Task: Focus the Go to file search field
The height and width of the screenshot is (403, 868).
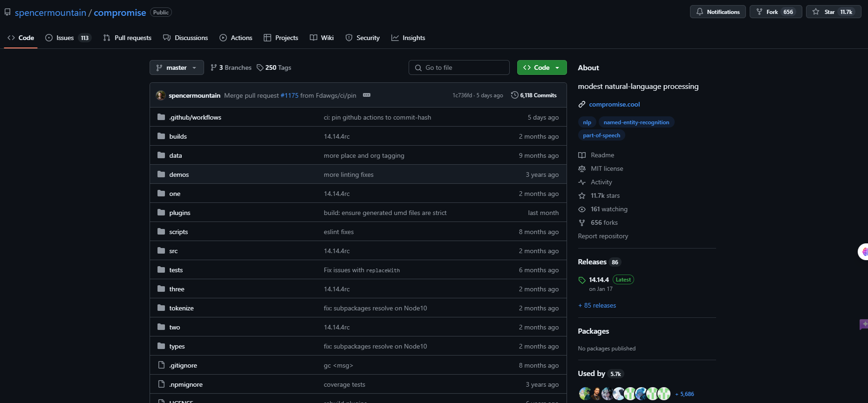Action: click(x=459, y=67)
